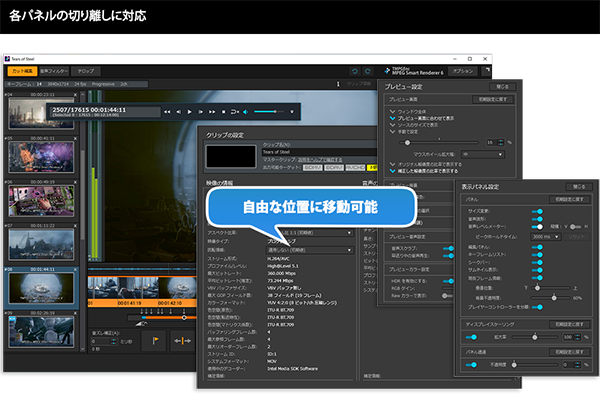This screenshot has width=600, height=400.
Task: Remove keyframe #05 with its x icon
Action: pyautogui.click(x=75, y=138)
